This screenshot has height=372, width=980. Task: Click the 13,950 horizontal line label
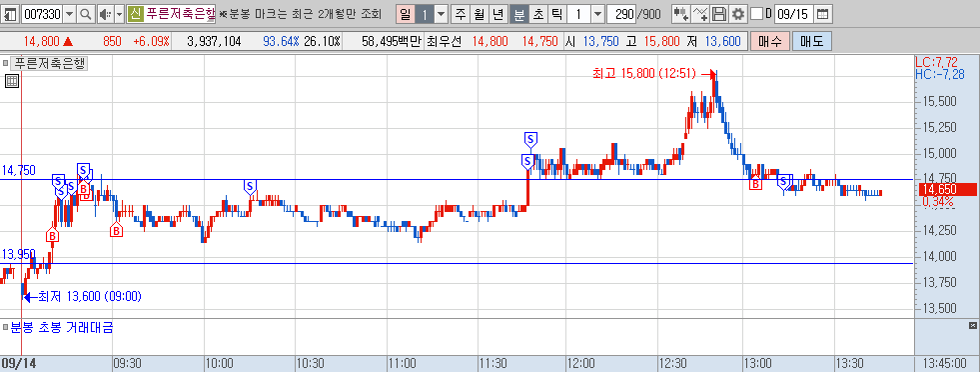coord(19,254)
